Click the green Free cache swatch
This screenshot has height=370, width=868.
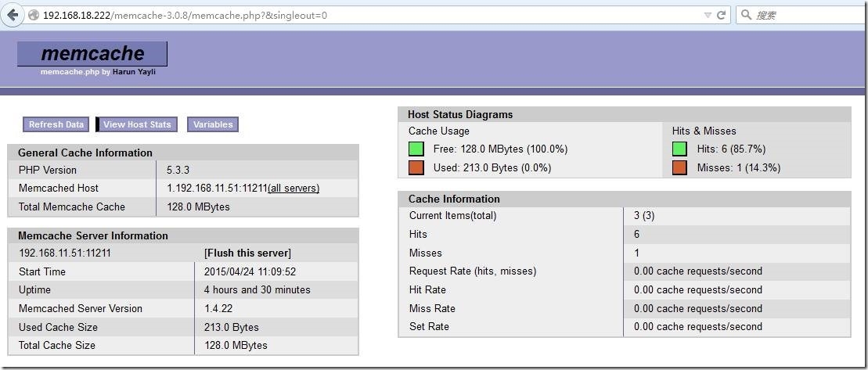pyautogui.click(x=416, y=149)
